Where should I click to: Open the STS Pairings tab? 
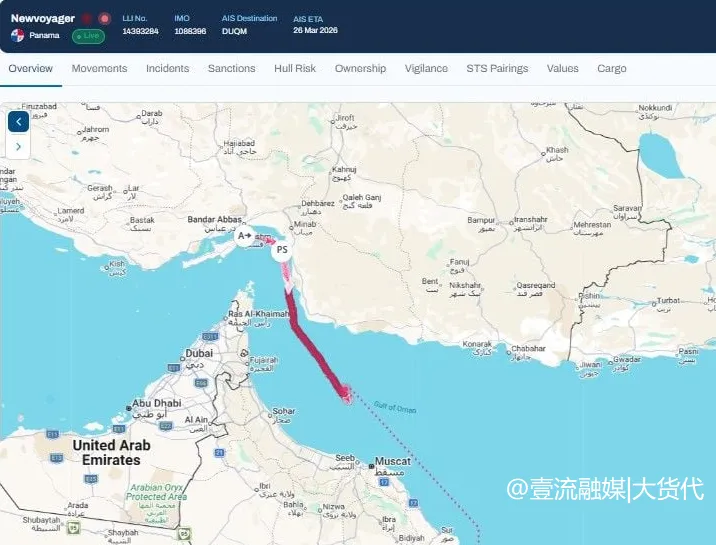(497, 68)
